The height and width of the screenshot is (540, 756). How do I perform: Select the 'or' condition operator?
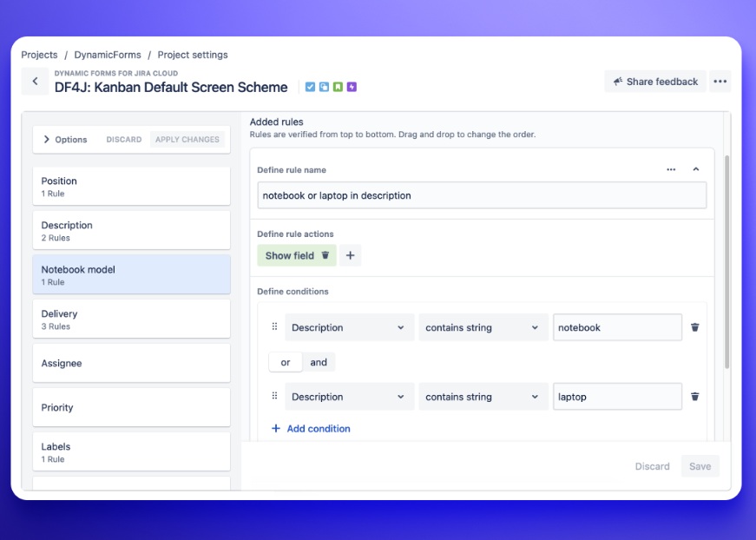click(x=286, y=362)
